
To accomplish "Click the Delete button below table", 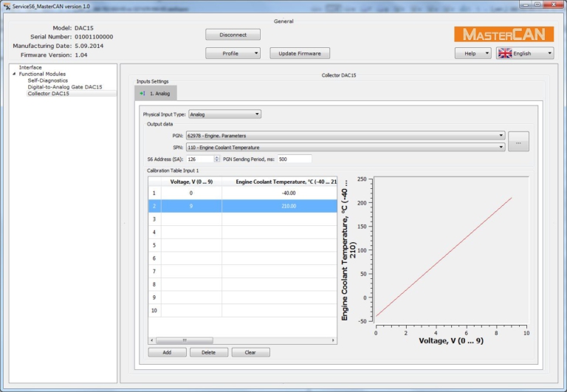I will click(x=208, y=352).
